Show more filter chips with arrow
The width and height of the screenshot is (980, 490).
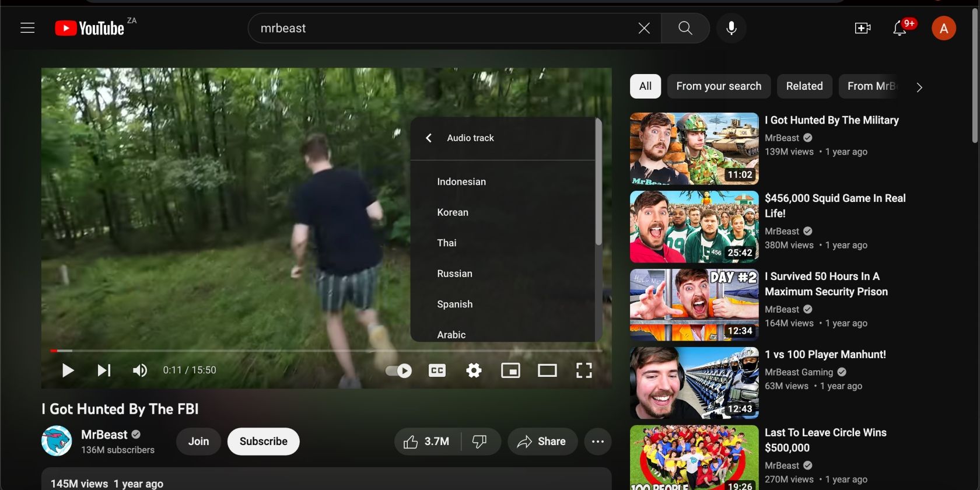click(x=919, y=87)
